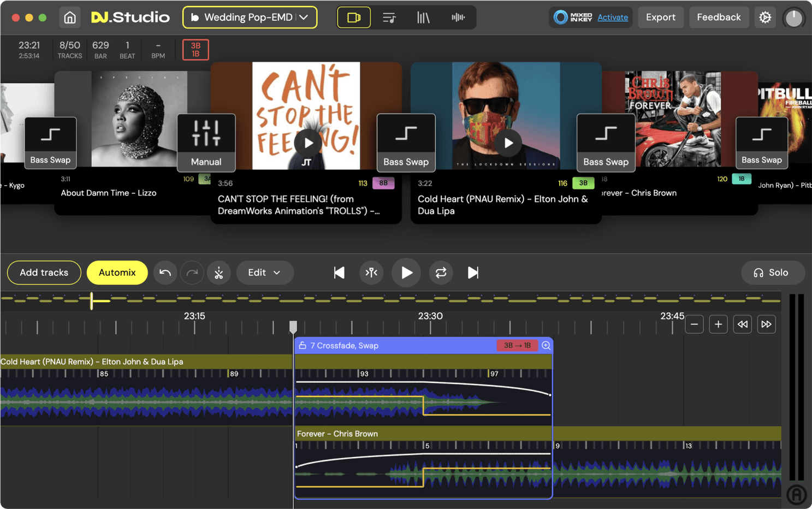
Task: Toggle Solo headphone monitoring
Action: click(772, 273)
